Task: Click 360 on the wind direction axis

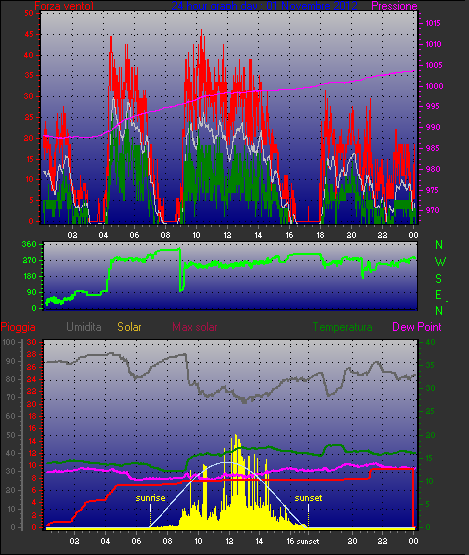Action: click(x=29, y=244)
